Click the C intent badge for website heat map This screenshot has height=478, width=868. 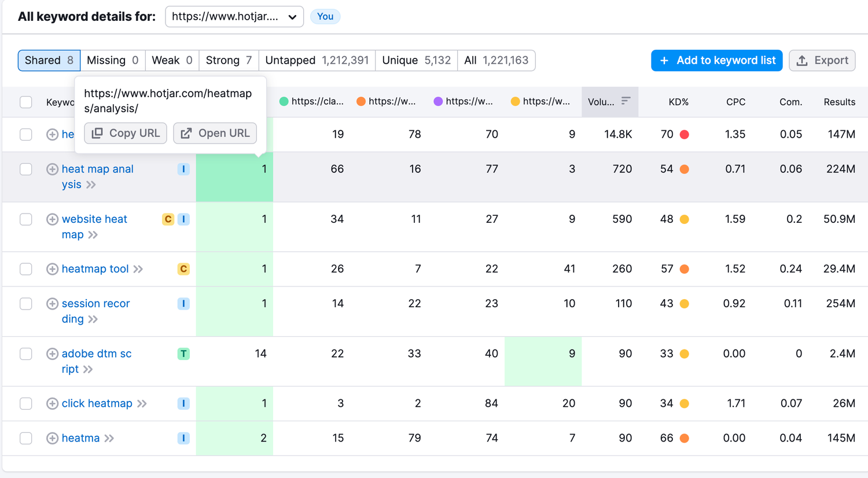(168, 219)
